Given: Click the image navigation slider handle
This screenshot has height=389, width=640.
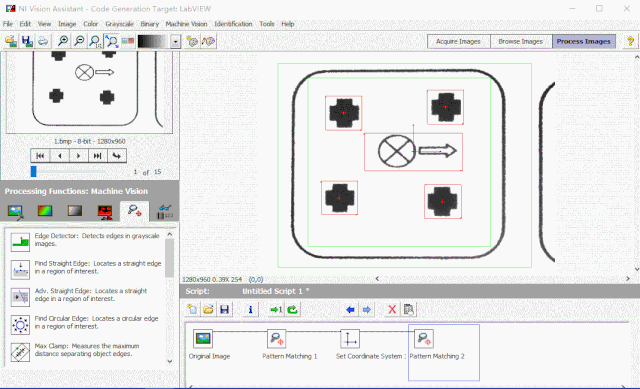Looking at the screenshot, I should point(33,171).
